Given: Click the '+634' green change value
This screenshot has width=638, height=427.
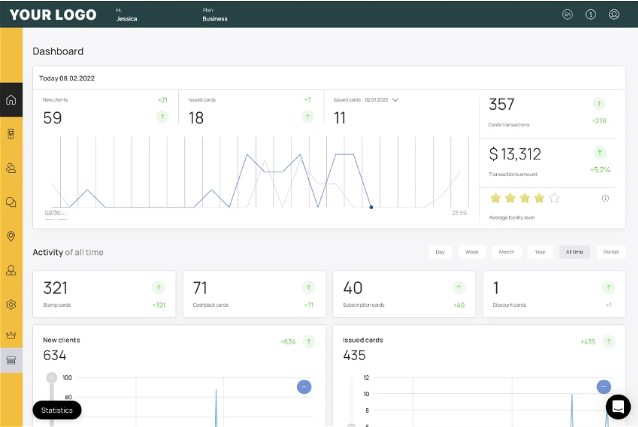Looking at the screenshot, I should [x=288, y=342].
